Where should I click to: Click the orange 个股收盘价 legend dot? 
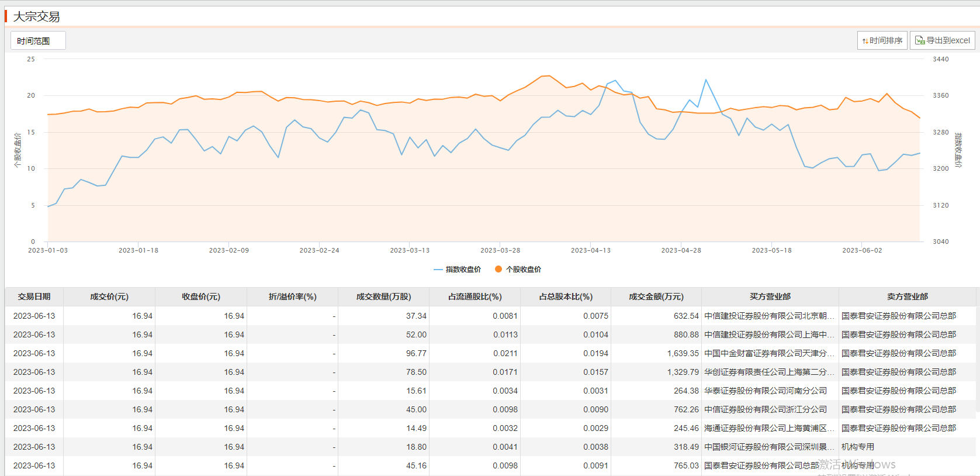point(498,270)
